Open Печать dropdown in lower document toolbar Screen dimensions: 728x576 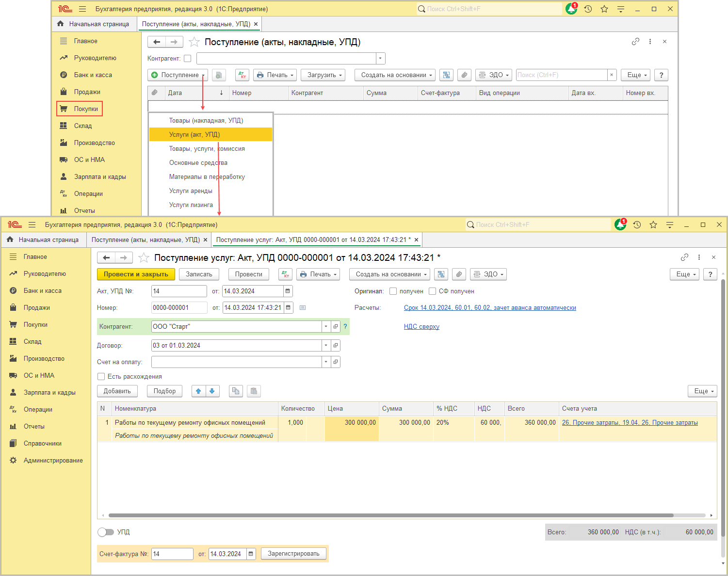pos(318,274)
